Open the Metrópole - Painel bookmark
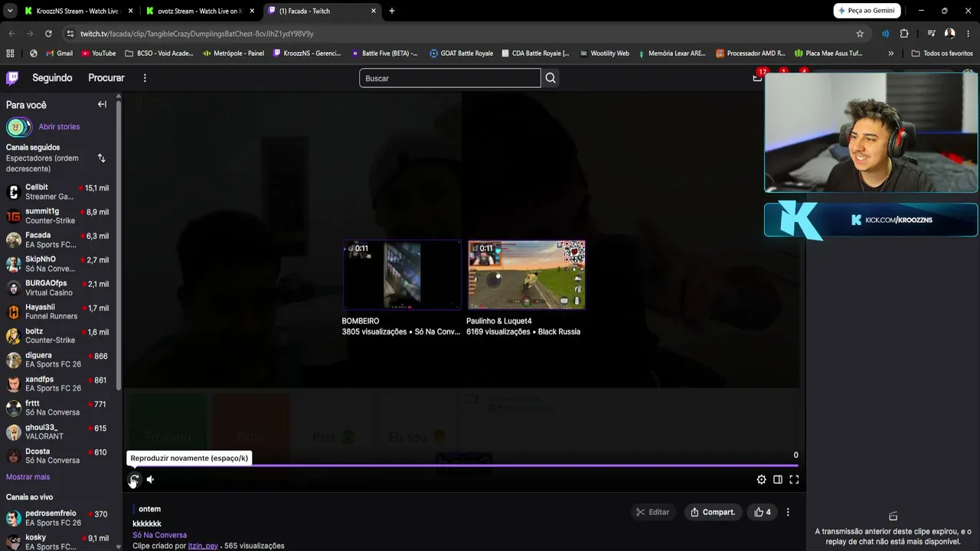 coord(234,54)
